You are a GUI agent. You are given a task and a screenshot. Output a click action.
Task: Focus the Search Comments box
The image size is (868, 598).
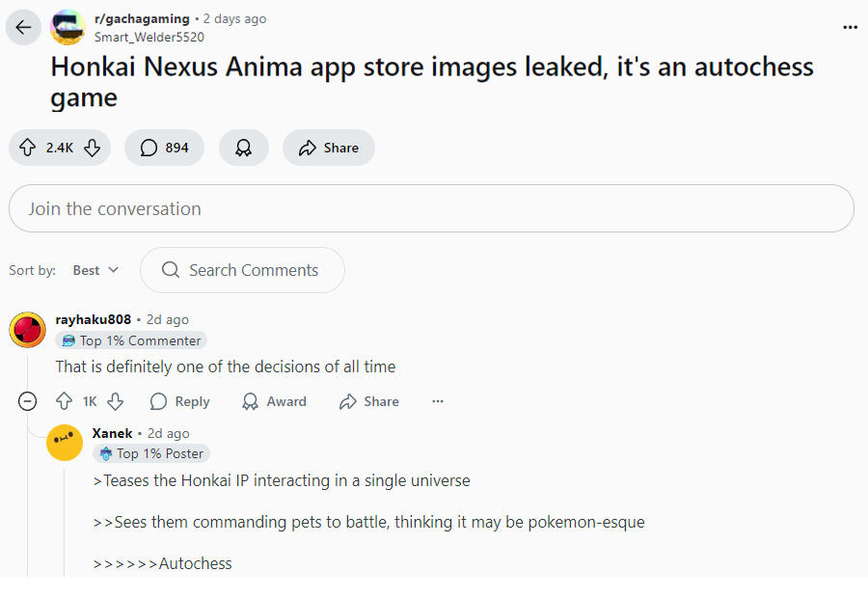click(x=242, y=270)
